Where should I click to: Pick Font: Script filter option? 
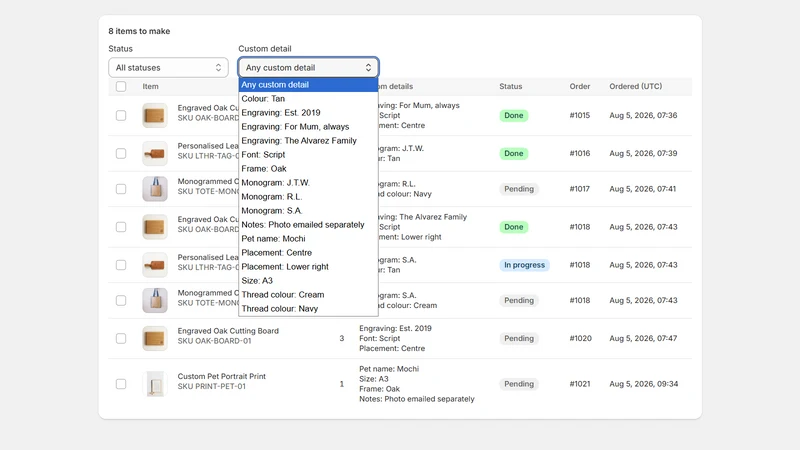[x=308, y=155]
